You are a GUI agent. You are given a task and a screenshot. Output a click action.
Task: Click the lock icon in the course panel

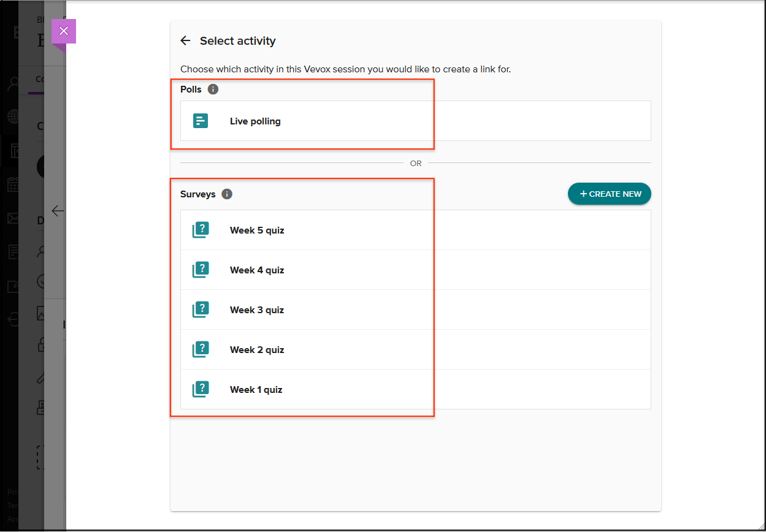point(40,345)
